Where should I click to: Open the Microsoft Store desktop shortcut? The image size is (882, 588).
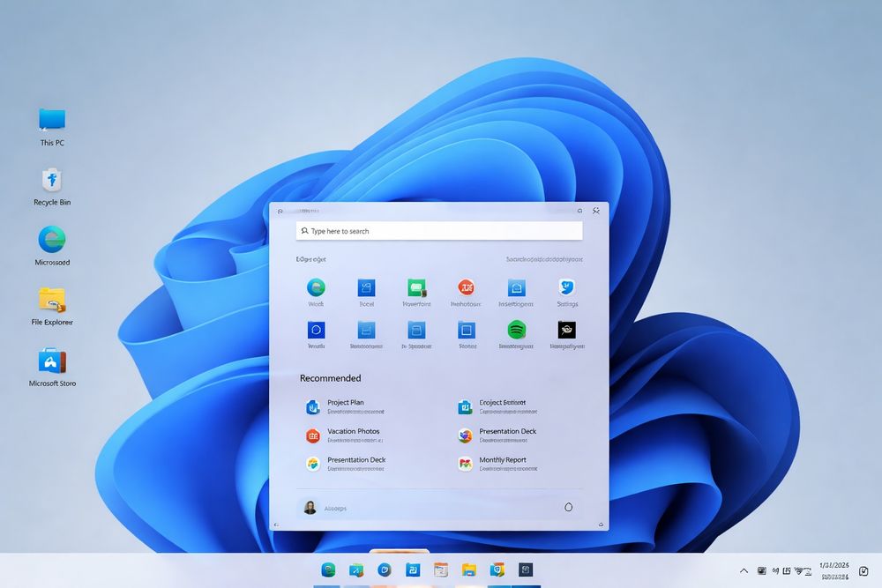[x=52, y=368]
